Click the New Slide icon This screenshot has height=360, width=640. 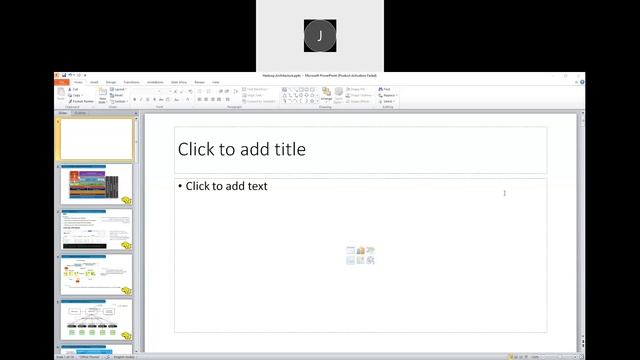(103, 92)
